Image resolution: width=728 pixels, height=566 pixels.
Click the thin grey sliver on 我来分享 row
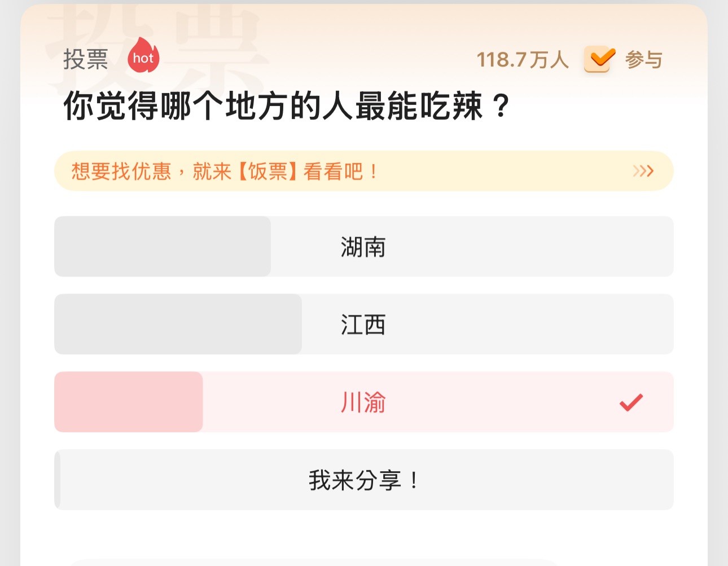click(58, 480)
